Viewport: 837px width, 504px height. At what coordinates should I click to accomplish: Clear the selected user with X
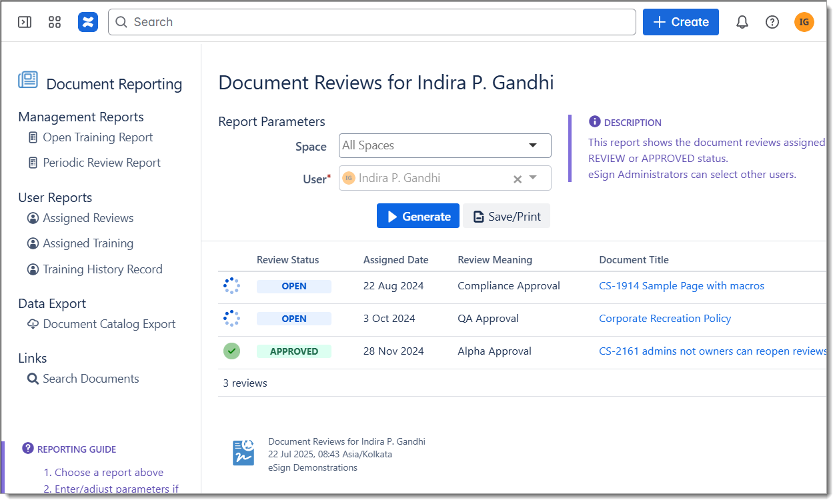[x=517, y=179]
